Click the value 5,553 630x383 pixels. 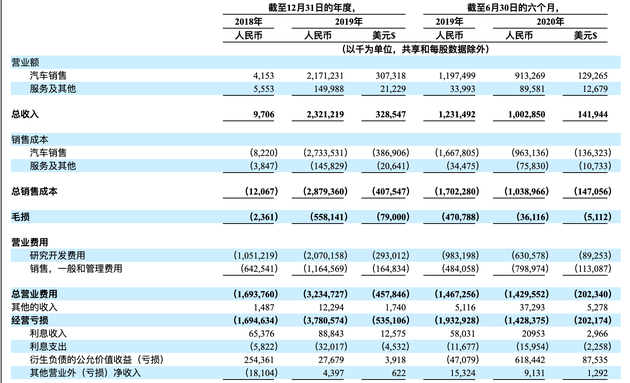click(x=264, y=89)
